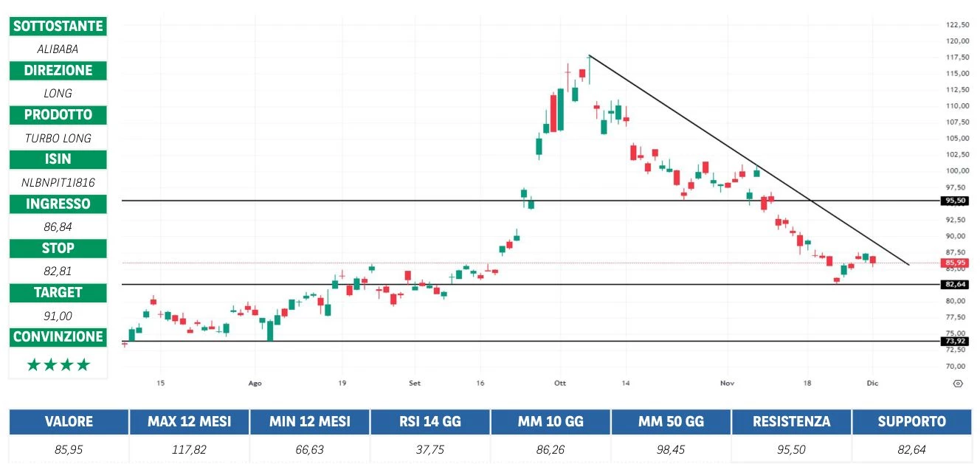Click the 82,64 support price label
The image size is (980, 464).
(956, 284)
